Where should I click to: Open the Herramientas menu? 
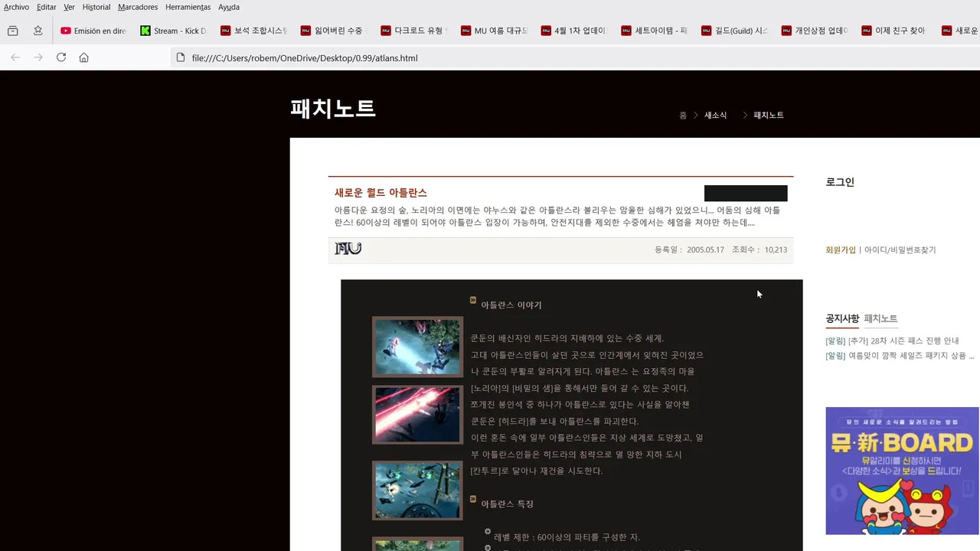[188, 7]
